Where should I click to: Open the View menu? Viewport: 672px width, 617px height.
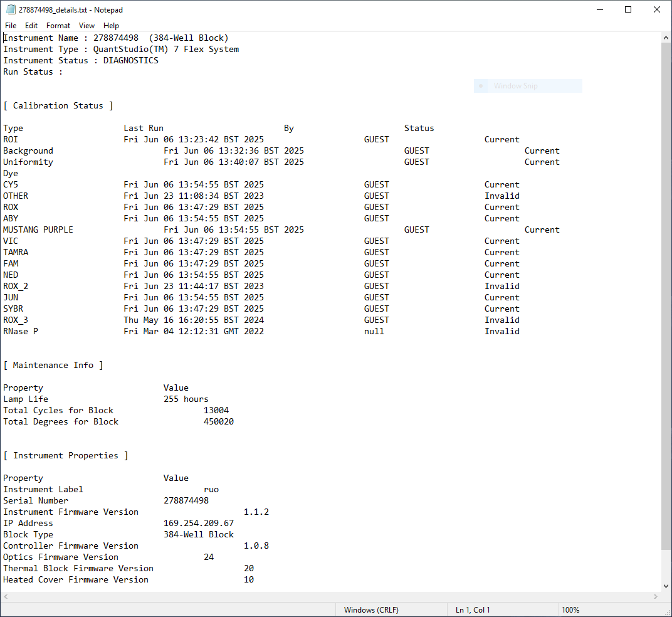click(x=87, y=26)
